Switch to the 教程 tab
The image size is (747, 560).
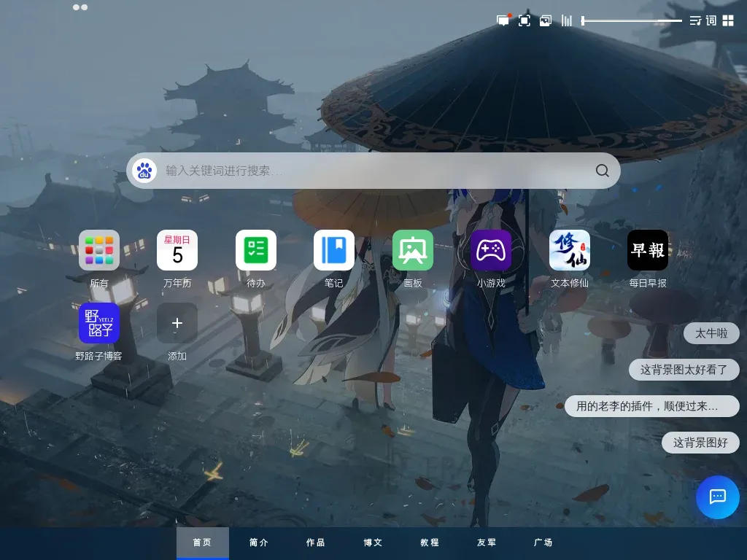429,542
